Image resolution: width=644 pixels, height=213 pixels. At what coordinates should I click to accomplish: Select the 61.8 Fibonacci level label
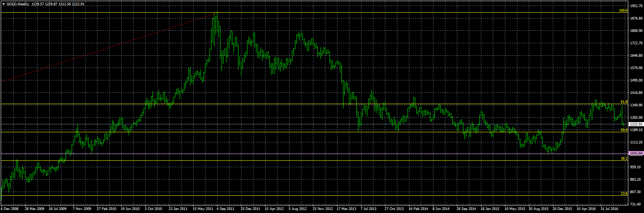pyautogui.click(x=624, y=102)
